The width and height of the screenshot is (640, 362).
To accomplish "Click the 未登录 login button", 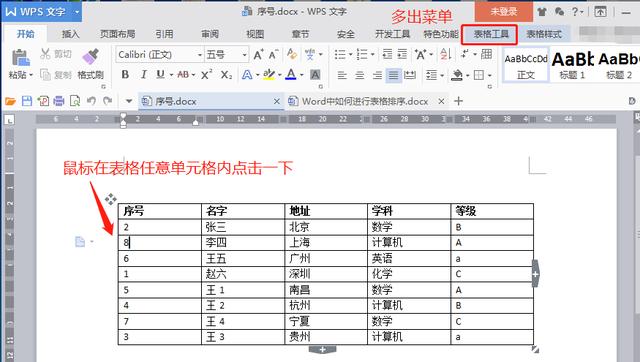I will pos(504,11).
